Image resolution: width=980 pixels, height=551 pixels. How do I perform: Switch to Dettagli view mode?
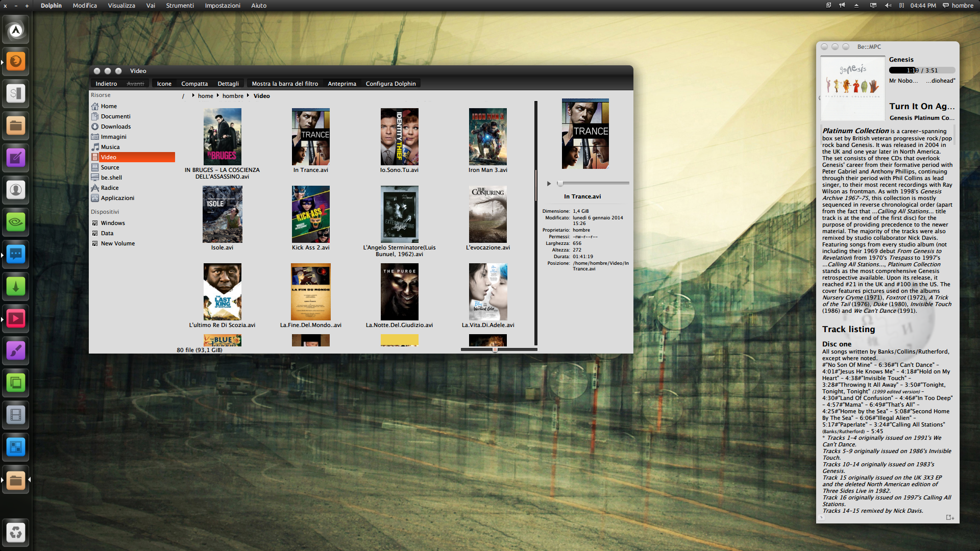click(x=228, y=84)
